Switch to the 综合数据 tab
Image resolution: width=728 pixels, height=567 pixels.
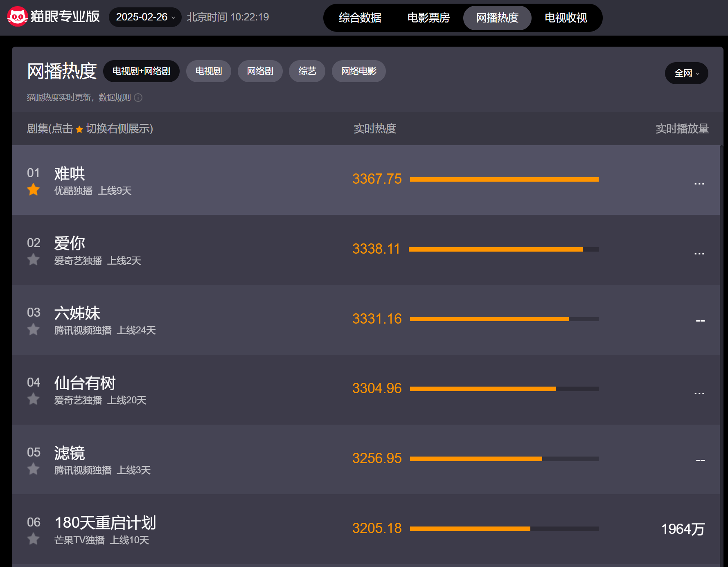[360, 18]
